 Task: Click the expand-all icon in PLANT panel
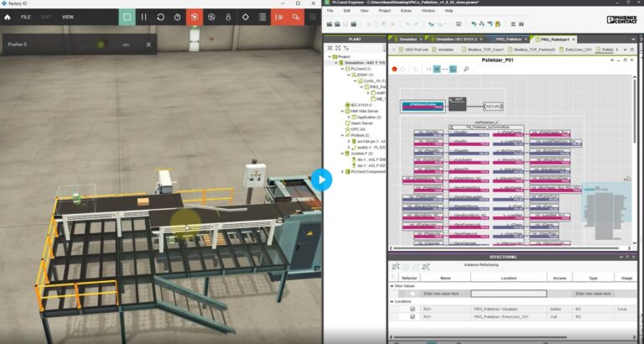[x=338, y=48]
